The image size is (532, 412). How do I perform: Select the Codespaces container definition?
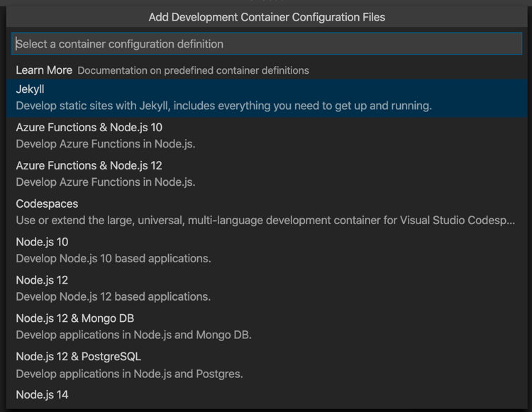(47, 204)
